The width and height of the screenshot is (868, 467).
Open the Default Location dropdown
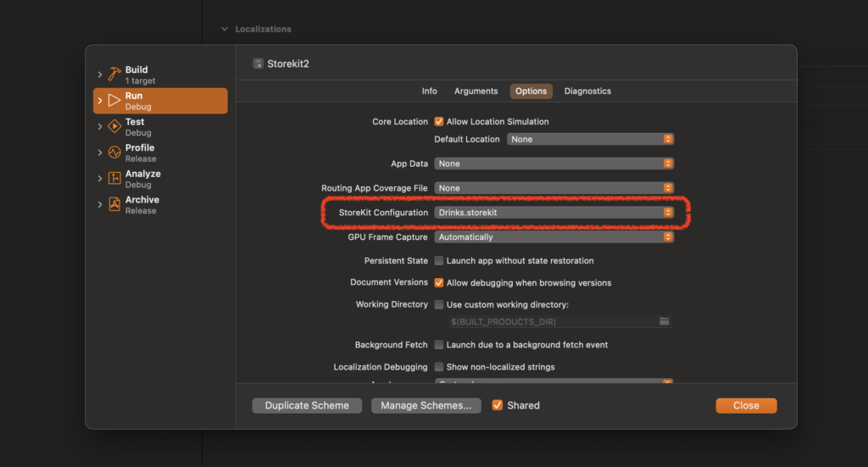click(x=590, y=139)
